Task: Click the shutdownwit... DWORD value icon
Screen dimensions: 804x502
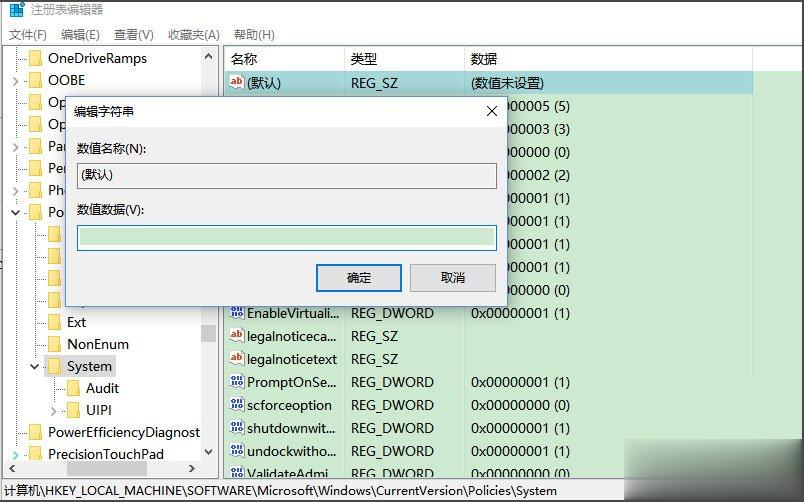Action: click(x=236, y=428)
